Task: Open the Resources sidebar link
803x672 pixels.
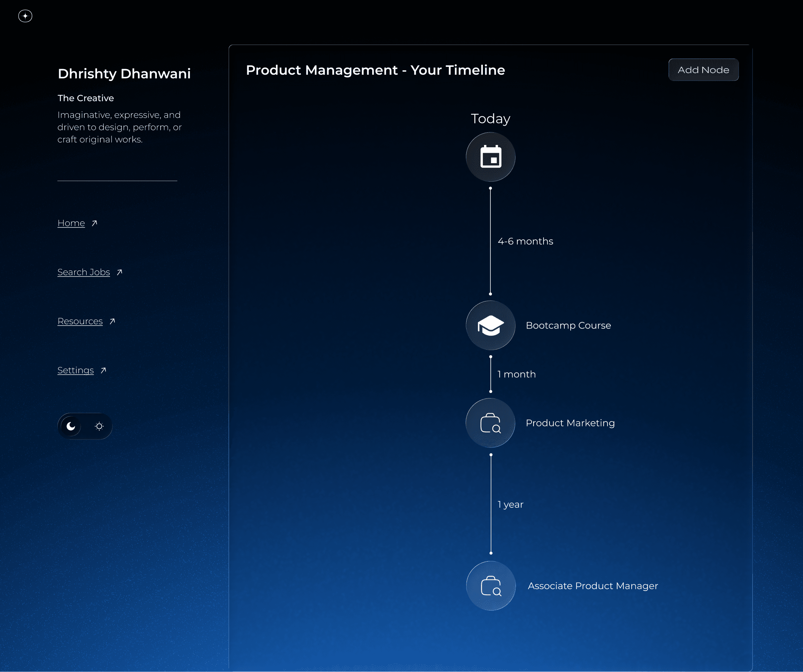Action: (80, 322)
